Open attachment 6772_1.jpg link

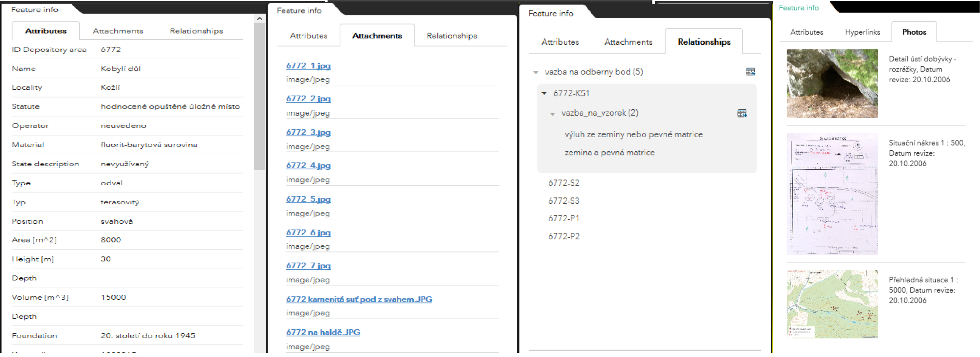click(x=308, y=66)
